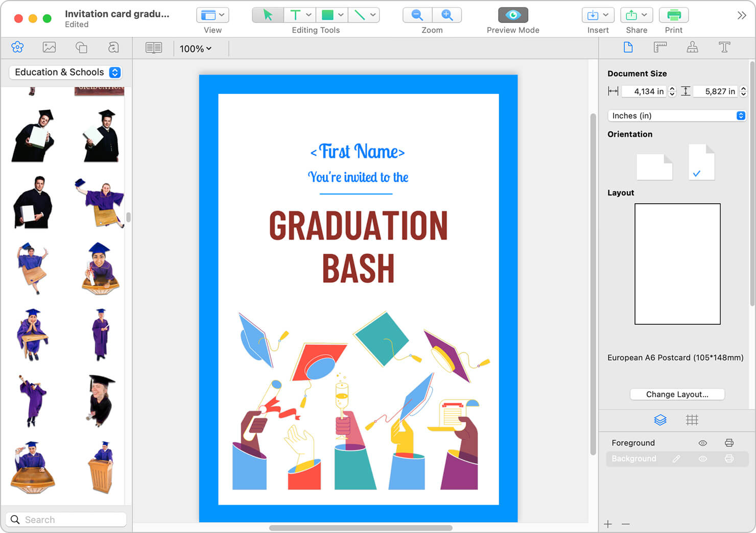Adjust the width stepper arrows
The height and width of the screenshot is (533, 756).
(672, 91)
